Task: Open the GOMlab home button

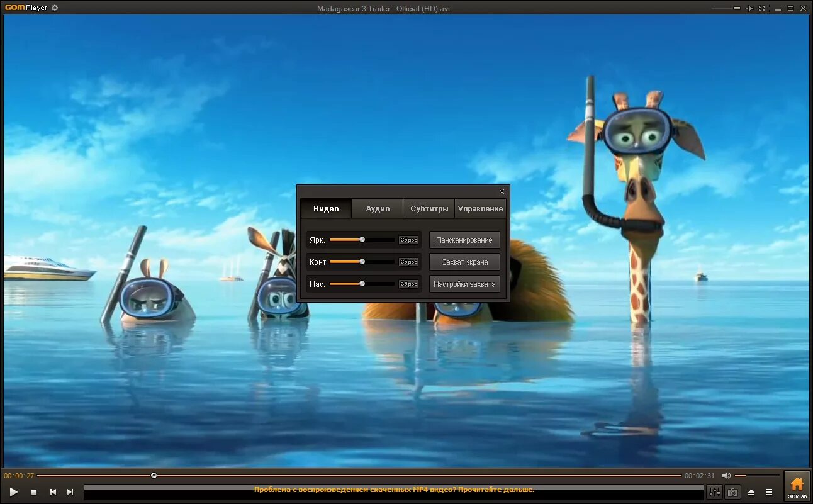Action: 797,486
